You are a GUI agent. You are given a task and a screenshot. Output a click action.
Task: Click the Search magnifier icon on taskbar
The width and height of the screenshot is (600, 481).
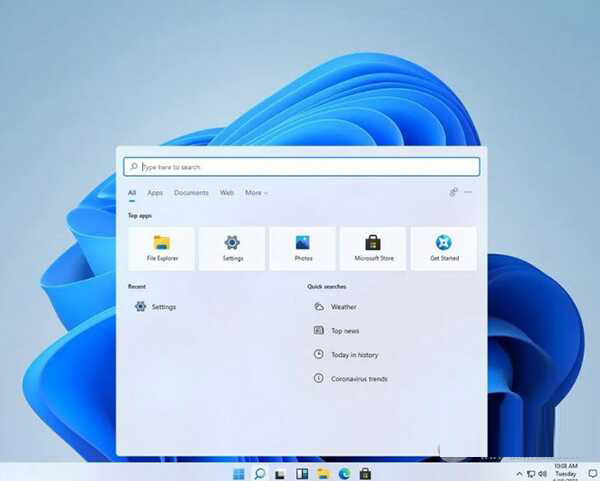260,473
